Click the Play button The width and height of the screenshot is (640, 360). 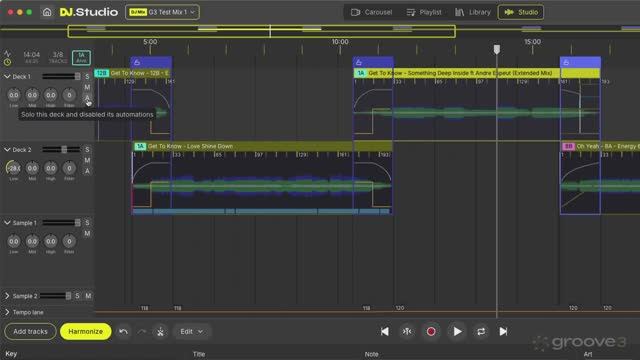coord(458,331)
